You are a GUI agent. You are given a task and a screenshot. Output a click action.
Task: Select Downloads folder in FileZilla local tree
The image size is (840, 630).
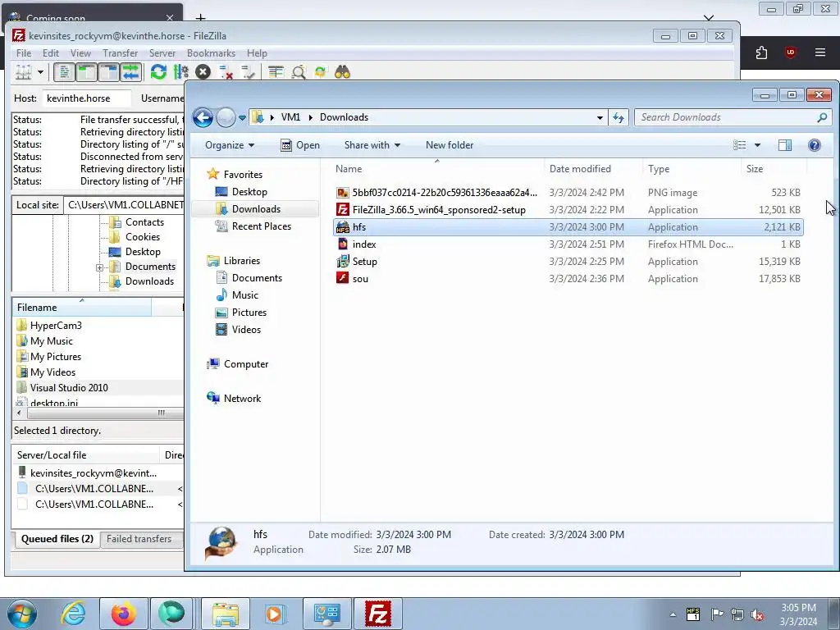(x=149, y=281)
